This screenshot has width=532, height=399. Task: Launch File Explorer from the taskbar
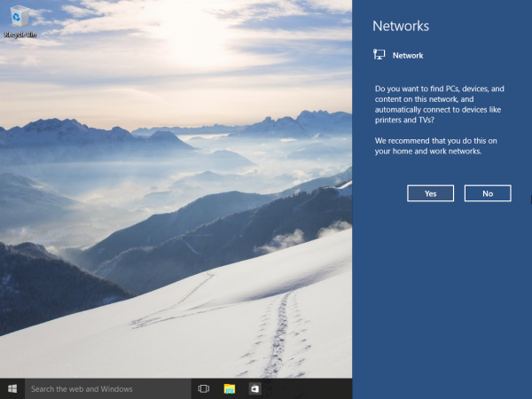229,388
